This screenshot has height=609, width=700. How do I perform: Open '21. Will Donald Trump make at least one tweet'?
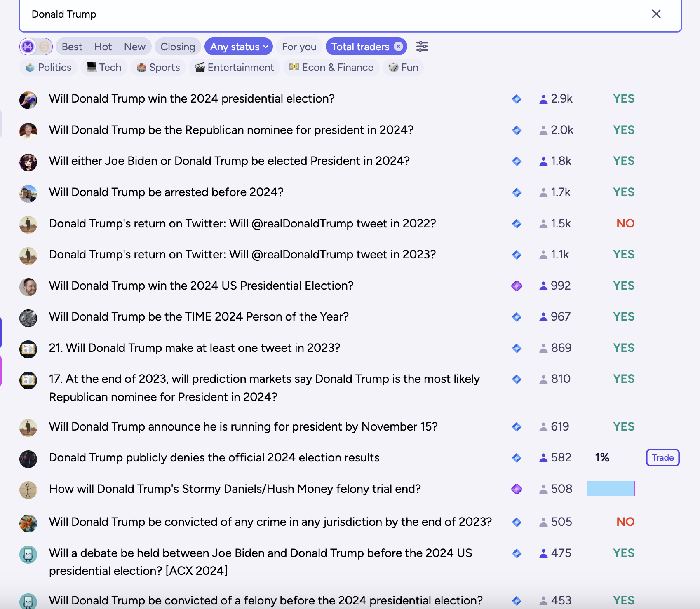[195, 348]
